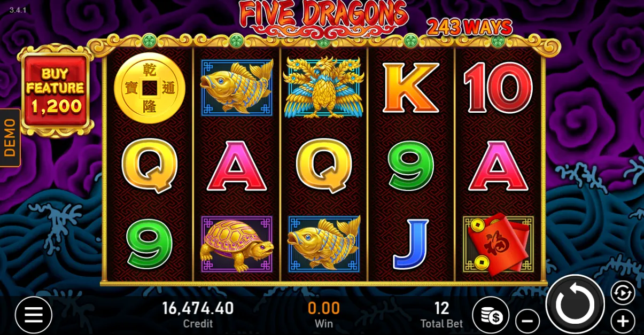Screen dimensions: 644x335
Task: Increase bet with the plus button
Action: pyautogui.click(x=623, y=322)
